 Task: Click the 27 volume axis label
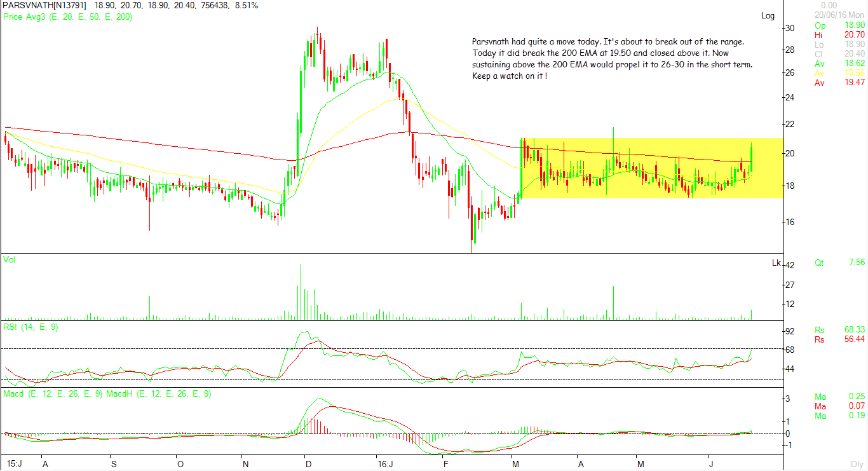coord(790,285)
